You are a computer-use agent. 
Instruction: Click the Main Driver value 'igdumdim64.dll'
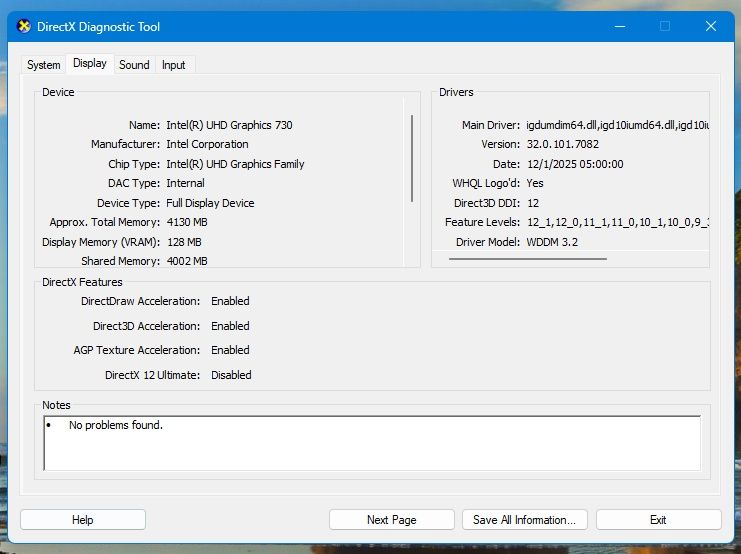click(617, 125)
